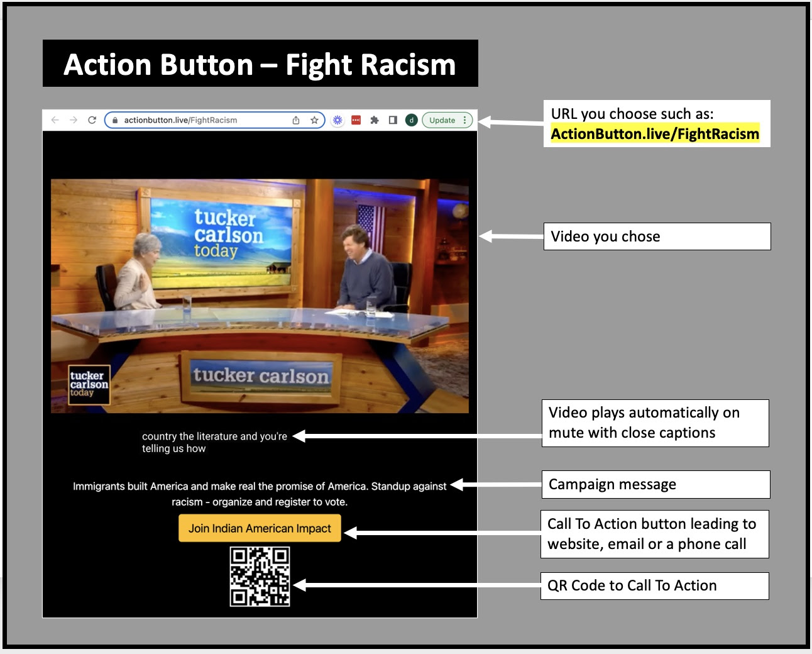812x654 pixels.
Task: Click the actionbutton.live/FightRacism address field
Action: tap(214, 120)
